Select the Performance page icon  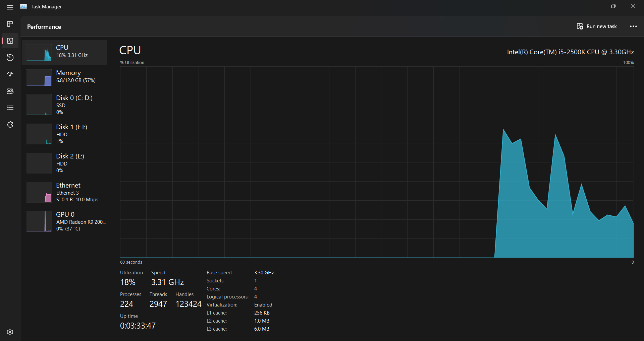[10, 41]
